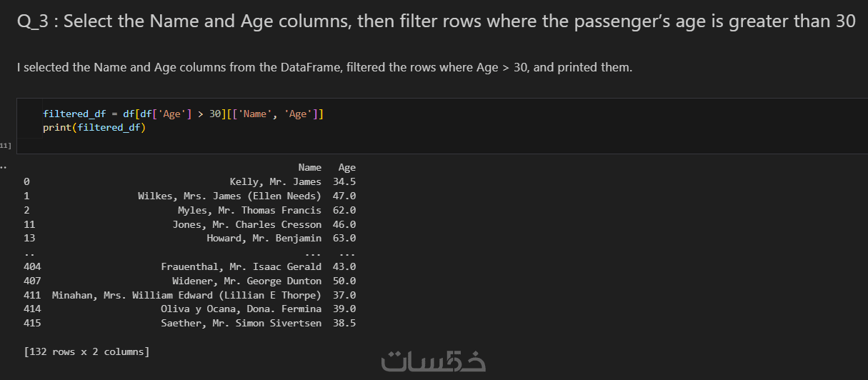This screenshot has height=380, width=868.
Task: Click the Minahan, Mrs. William Edward row
Action: coord(186,295)
